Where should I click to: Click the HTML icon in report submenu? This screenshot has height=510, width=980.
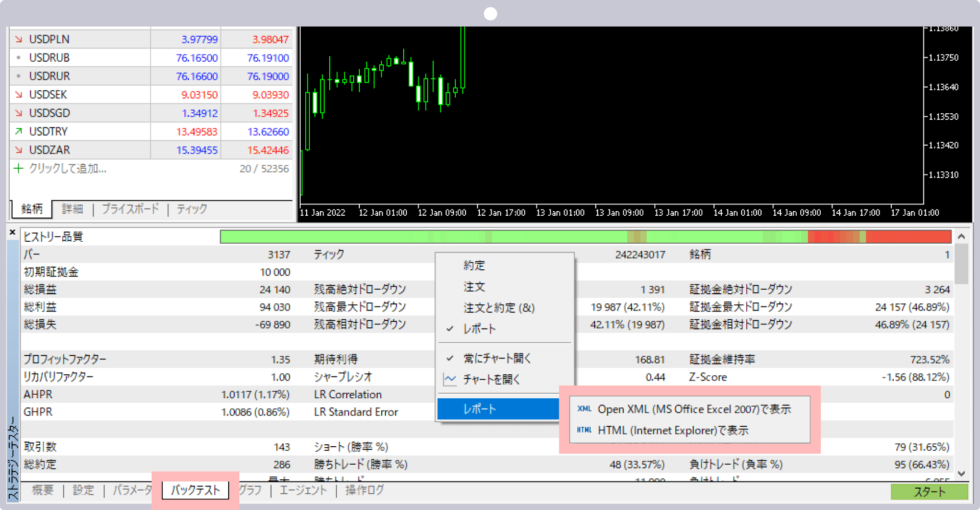tap(584, 430)
